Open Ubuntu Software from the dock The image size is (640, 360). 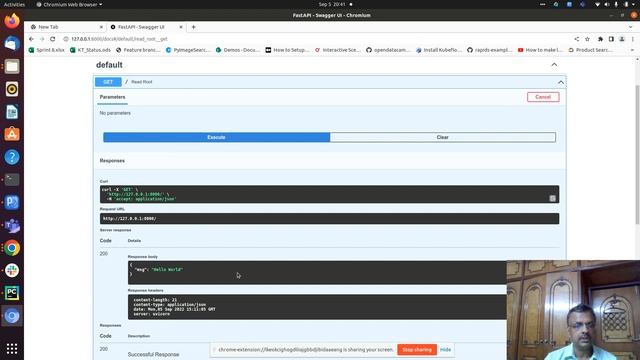[12, 134]
